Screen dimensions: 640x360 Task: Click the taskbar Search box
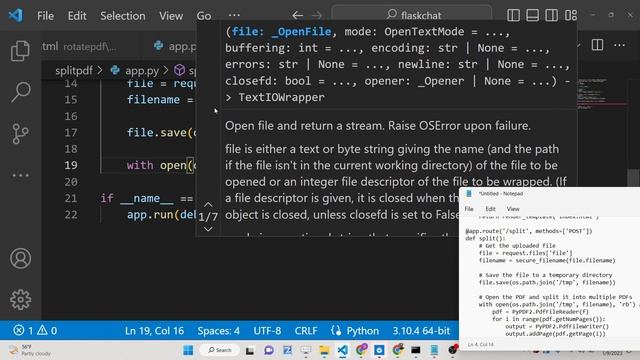[220, 350]
